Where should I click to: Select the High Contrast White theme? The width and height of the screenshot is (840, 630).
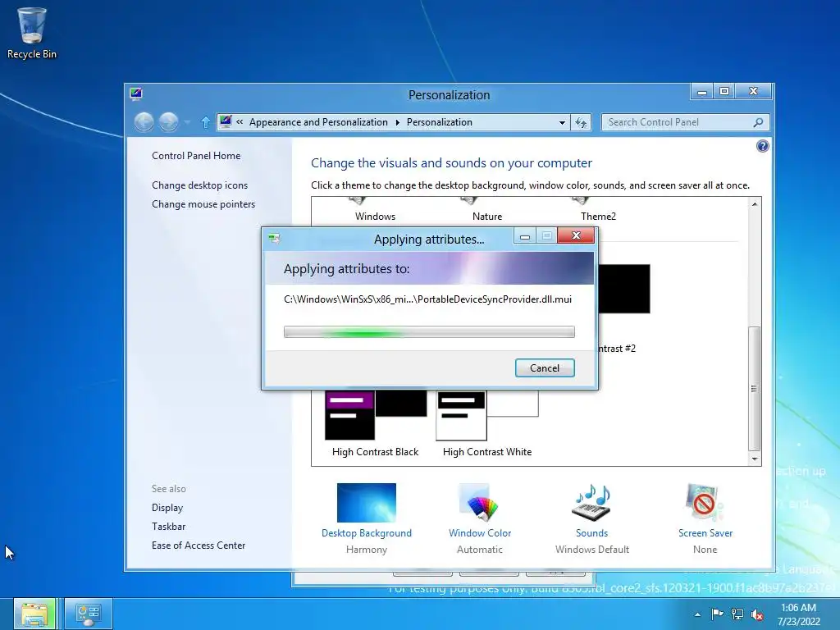click(487, 423)
